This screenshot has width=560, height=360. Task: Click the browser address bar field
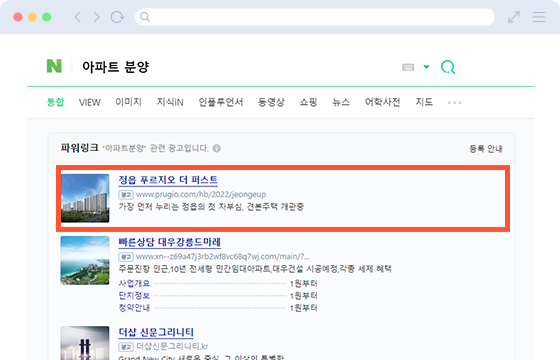click(x=315, y=17)
